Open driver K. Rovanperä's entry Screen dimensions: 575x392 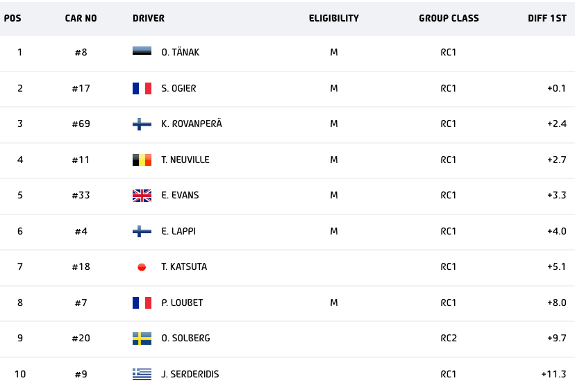192,124
